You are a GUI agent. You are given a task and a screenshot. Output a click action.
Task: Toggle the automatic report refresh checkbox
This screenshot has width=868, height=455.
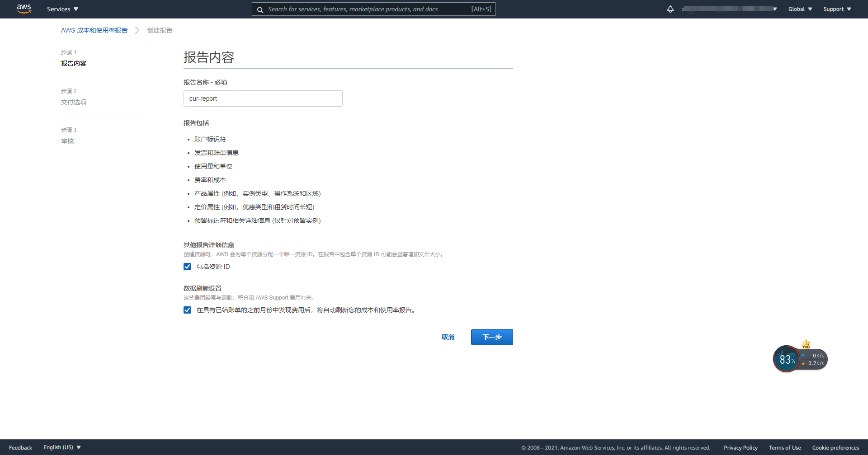[x=187, y=310]
